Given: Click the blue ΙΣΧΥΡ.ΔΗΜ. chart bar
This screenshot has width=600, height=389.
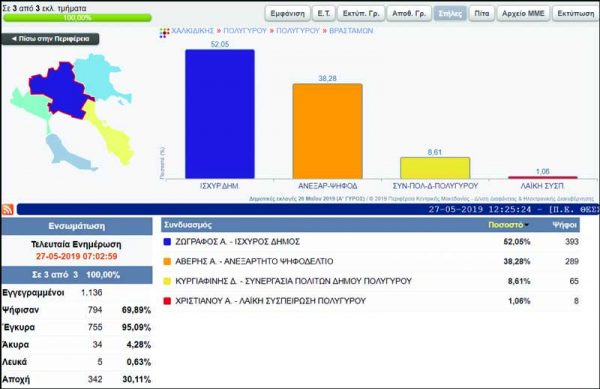Looking at the screenshot, I should pos(220,114).
